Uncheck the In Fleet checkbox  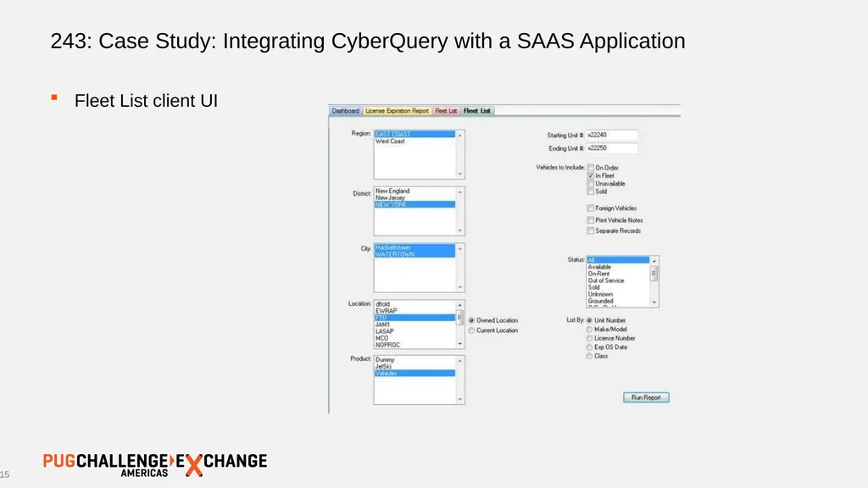click(x=591, y=175)
